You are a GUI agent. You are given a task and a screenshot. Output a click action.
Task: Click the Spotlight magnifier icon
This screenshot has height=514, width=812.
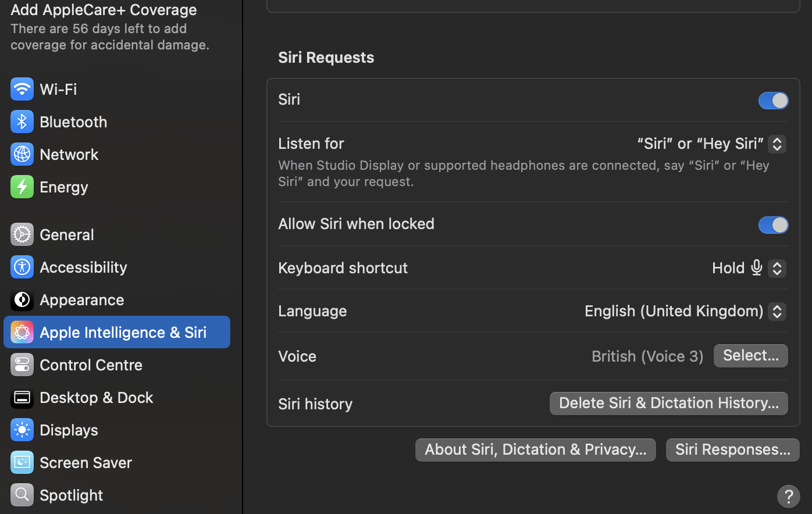(x=22, y=495)
